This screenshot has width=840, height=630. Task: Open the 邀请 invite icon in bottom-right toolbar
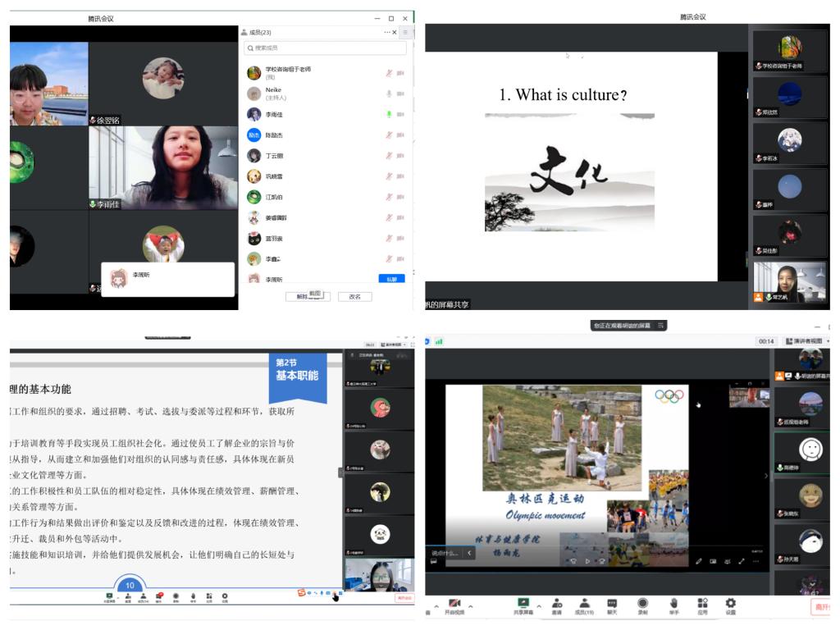[556, 605]
